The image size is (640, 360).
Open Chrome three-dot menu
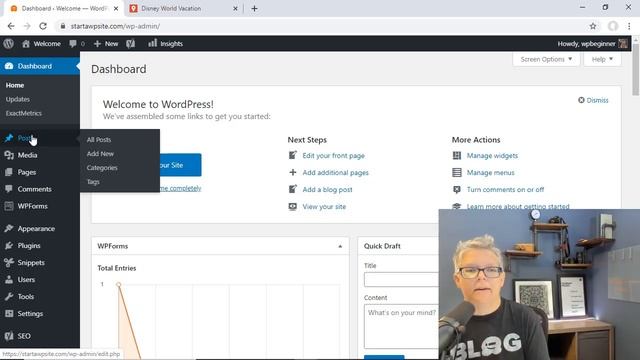pos(629,26)
